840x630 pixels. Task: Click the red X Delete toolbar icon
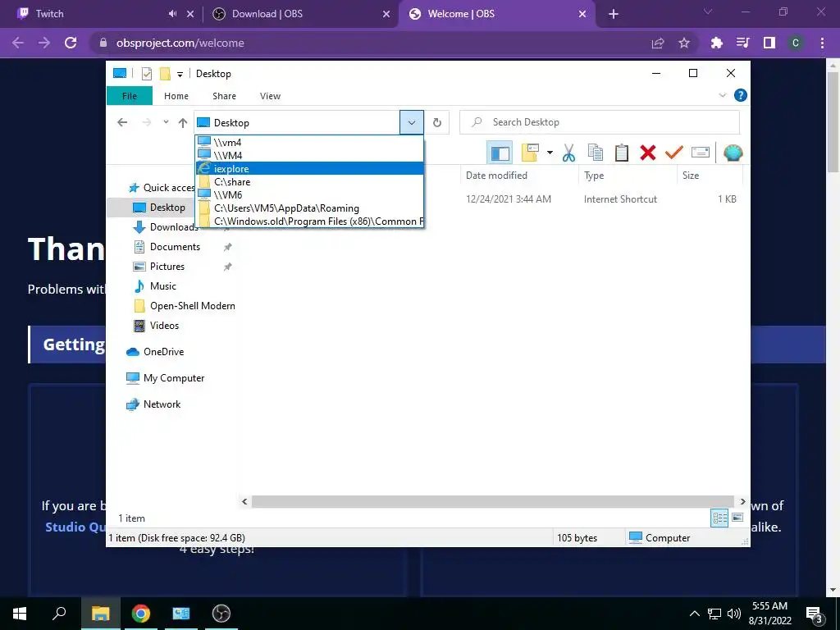coord(648,153)
